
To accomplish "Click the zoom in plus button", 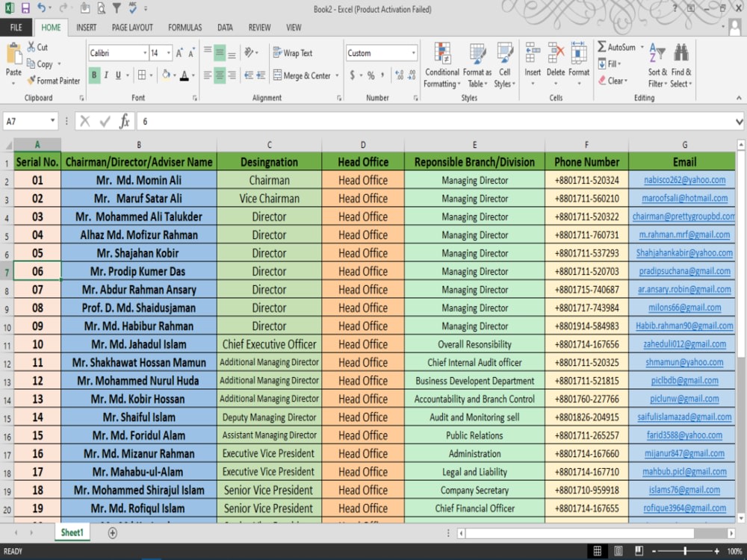I will 716,551.
